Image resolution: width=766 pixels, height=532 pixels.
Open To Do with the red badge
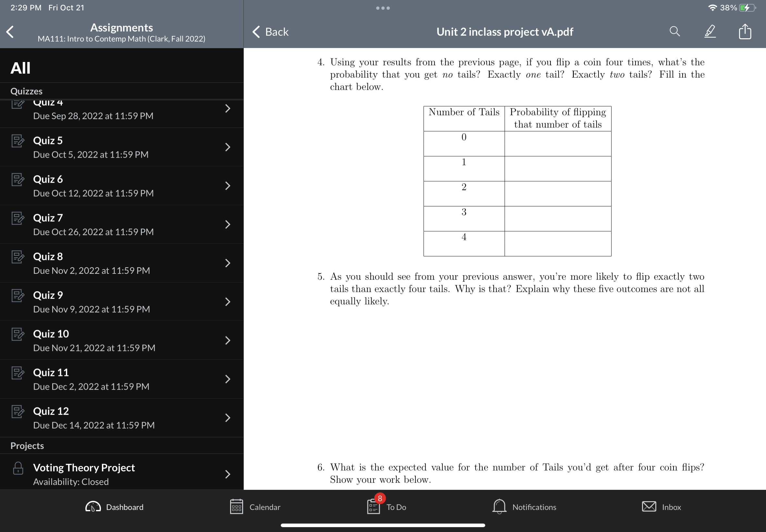click(374, 507)
